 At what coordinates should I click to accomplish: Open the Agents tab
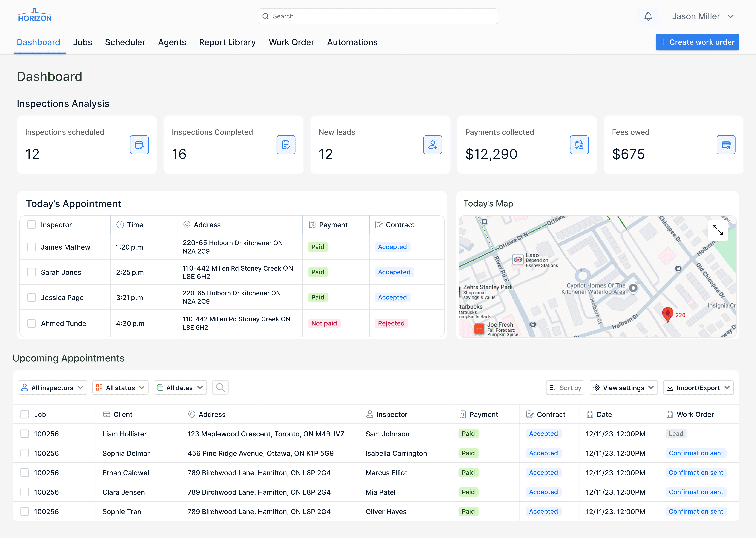[172, 42]
